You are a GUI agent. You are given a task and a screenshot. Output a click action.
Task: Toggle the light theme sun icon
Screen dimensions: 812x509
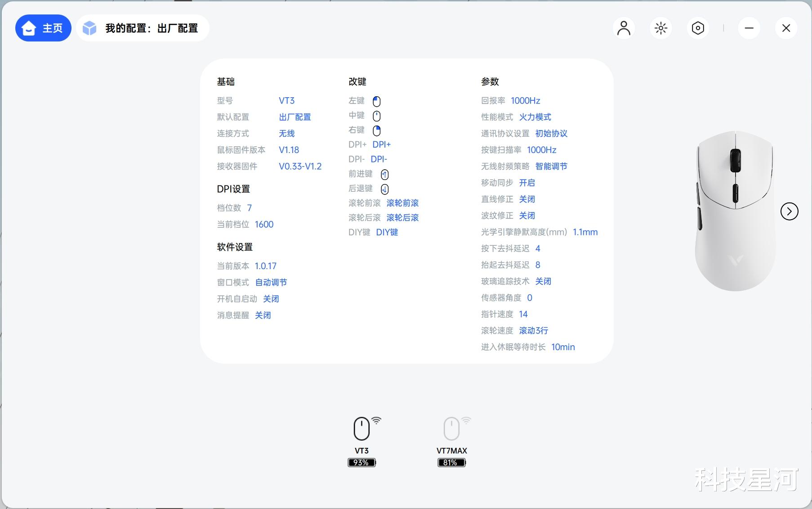tap(661, 28)
